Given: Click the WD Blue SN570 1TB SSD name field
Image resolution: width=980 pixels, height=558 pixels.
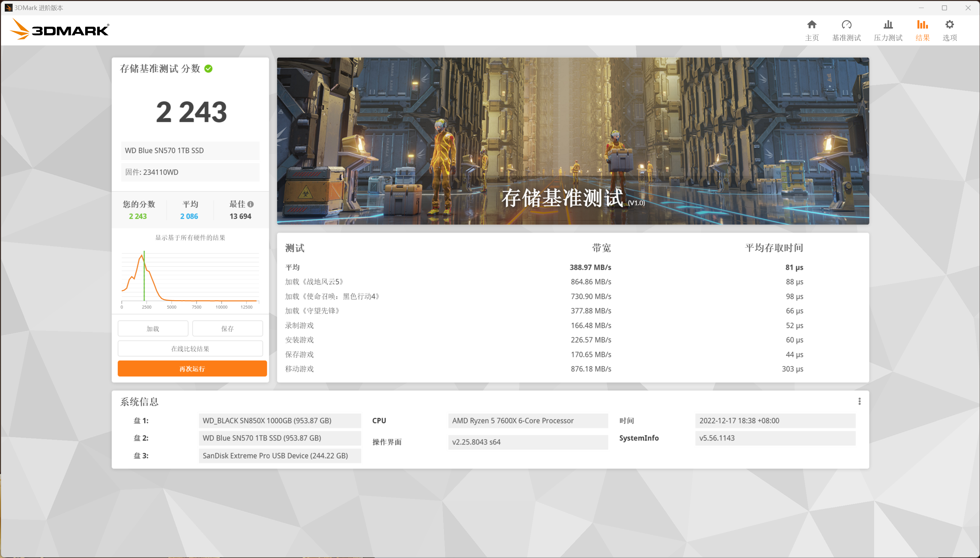Looking at the screenshot, I should point(190,151).
